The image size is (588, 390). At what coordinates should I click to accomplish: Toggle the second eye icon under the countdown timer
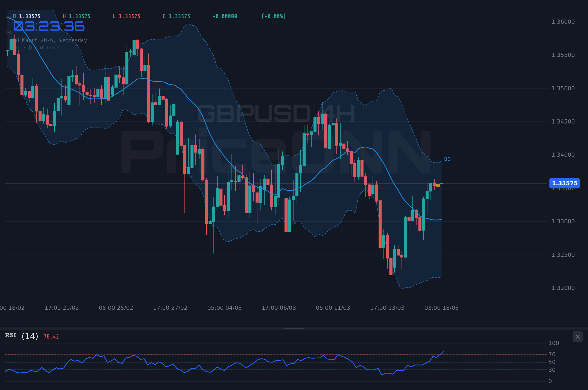pyautogui.click(x=9, y=32)
